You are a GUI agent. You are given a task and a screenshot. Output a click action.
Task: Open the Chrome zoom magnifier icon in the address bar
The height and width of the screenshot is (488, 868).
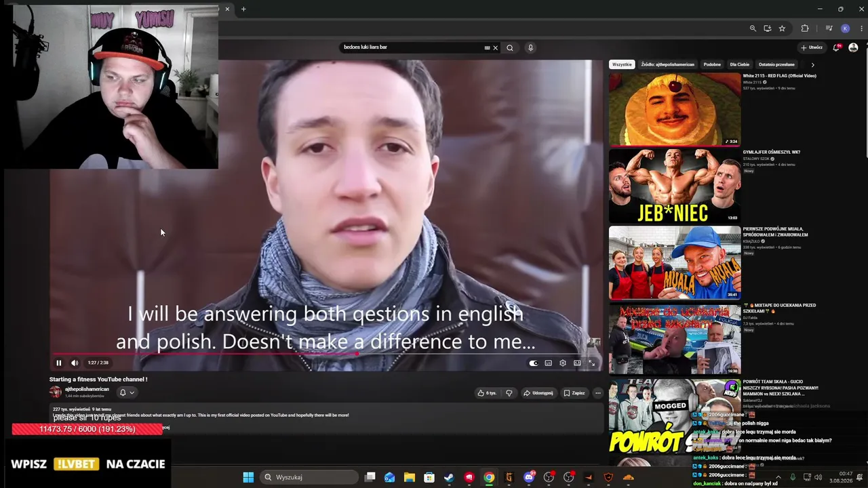(x=753, y=28)
